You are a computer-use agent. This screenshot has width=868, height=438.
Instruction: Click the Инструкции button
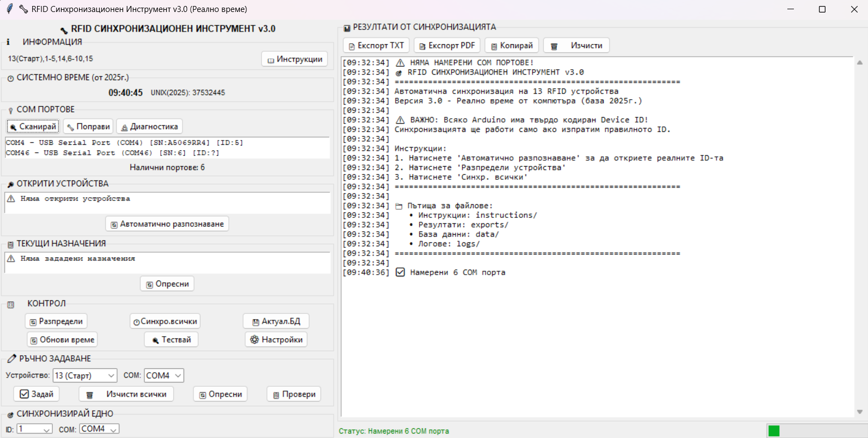294,59
